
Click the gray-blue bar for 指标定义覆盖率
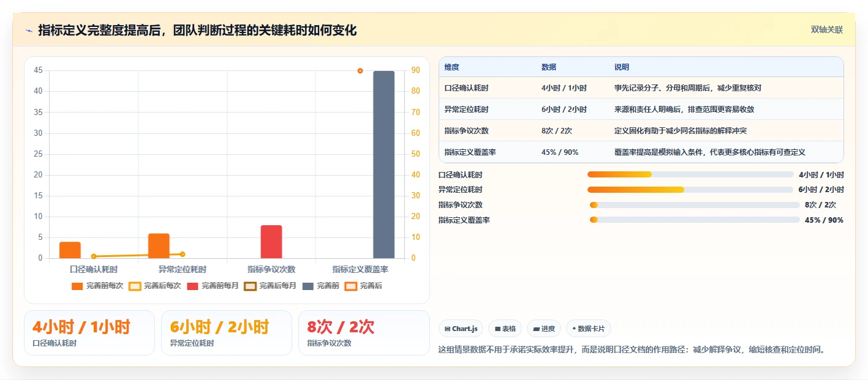384,165
